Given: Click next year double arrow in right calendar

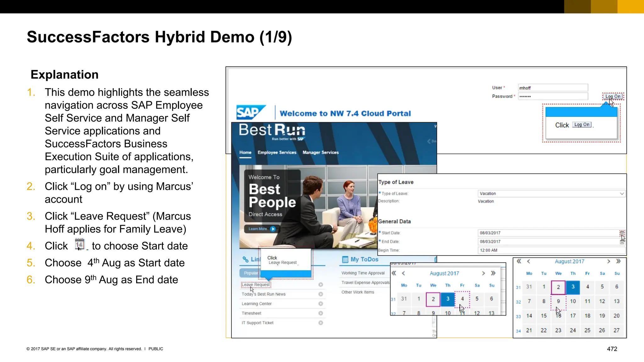Looking at the screenshot, I should pos(618,261).
